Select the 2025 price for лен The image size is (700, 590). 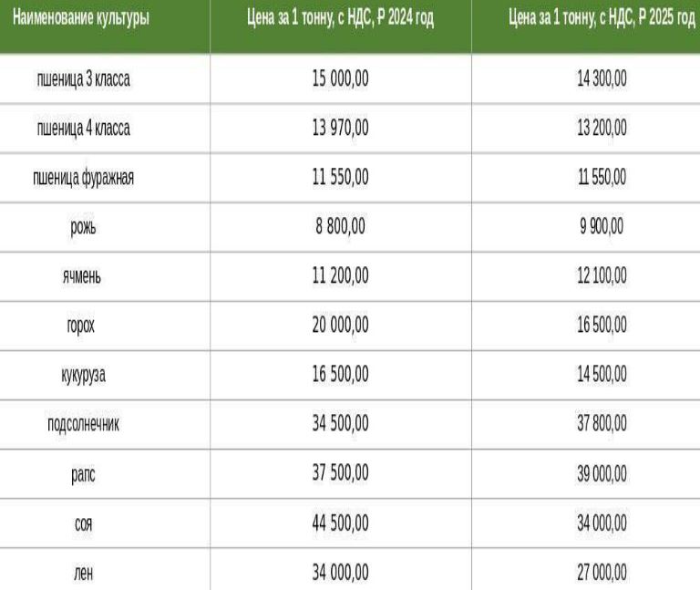click(x=602, y=573)
